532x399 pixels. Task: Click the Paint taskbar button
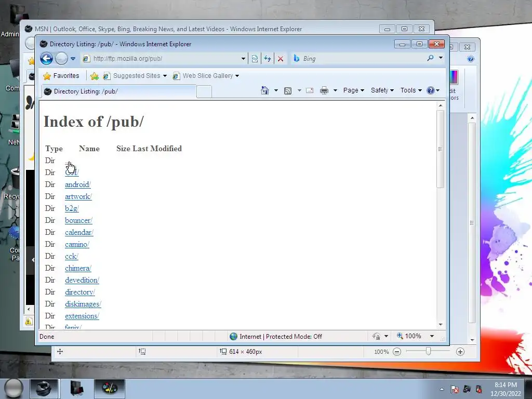[x=110, y=389]
